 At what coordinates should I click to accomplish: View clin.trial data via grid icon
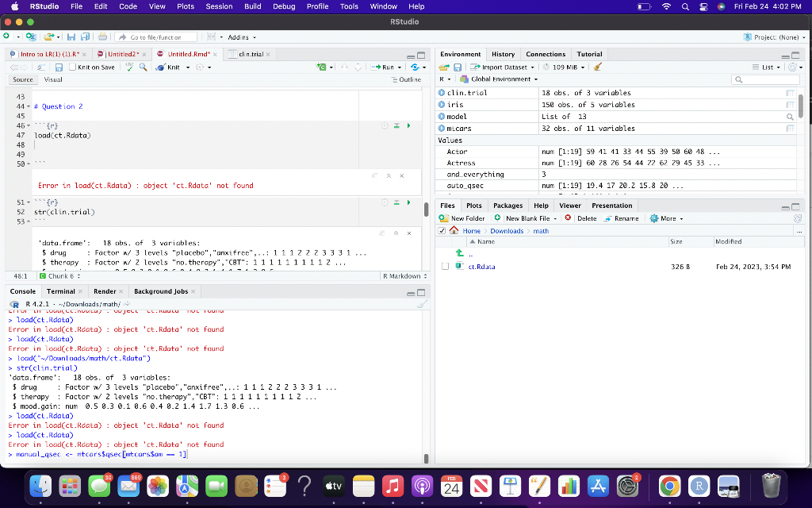[789, 93]
